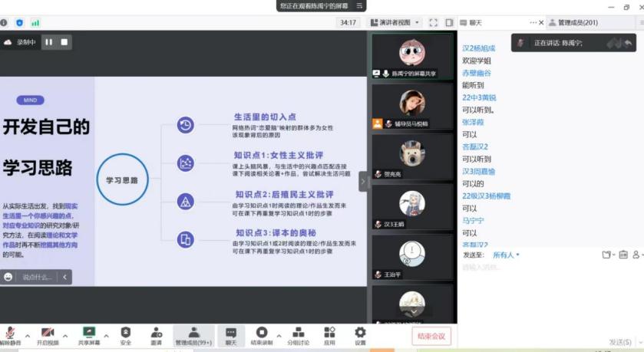Open the chat file/folder icon dropdown
Image resolution: width=644 pixels, height=352 pixels.
[608, 255]
